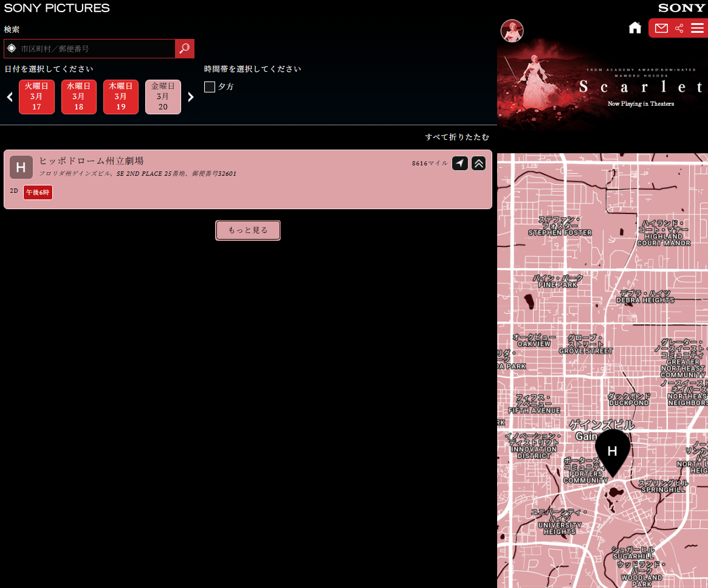Click the geolocation icon in search field
This screenshot has height=588, width=708.
click(12, 49)
